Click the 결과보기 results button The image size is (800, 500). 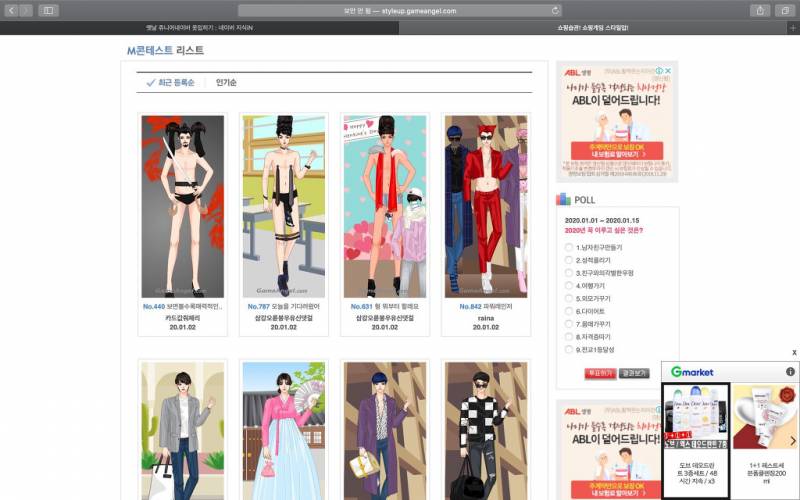pos(635,373)
